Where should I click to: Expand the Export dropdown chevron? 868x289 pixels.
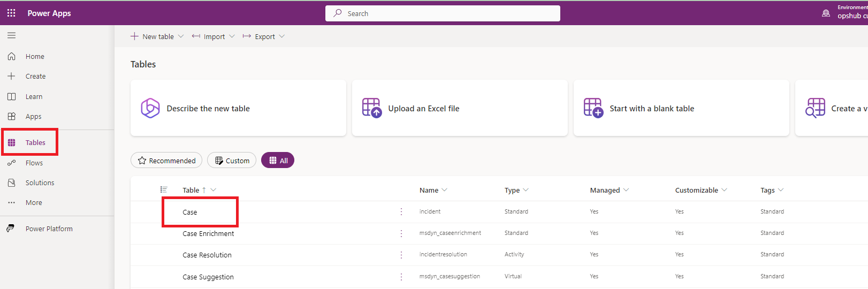pos(282,36)
